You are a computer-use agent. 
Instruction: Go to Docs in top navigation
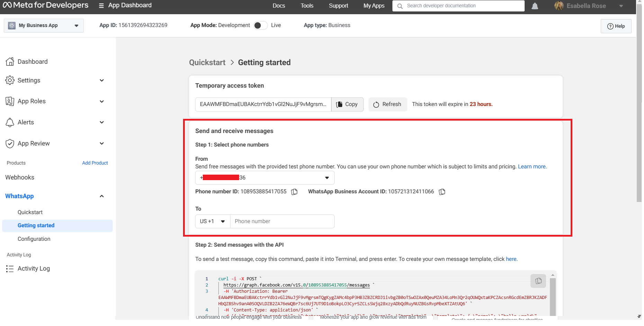(279, 6)
